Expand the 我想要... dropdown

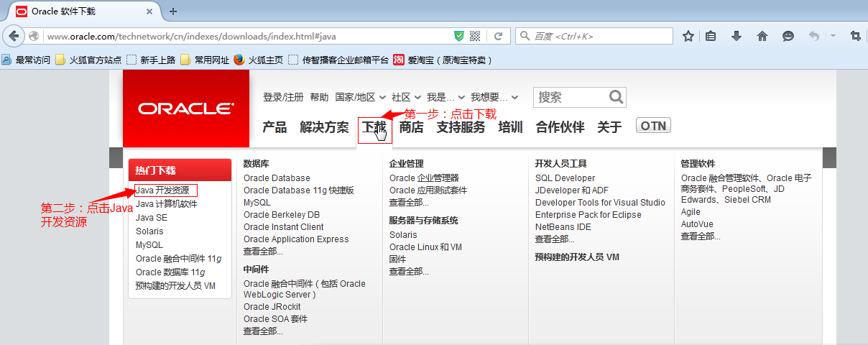point(494,97)
